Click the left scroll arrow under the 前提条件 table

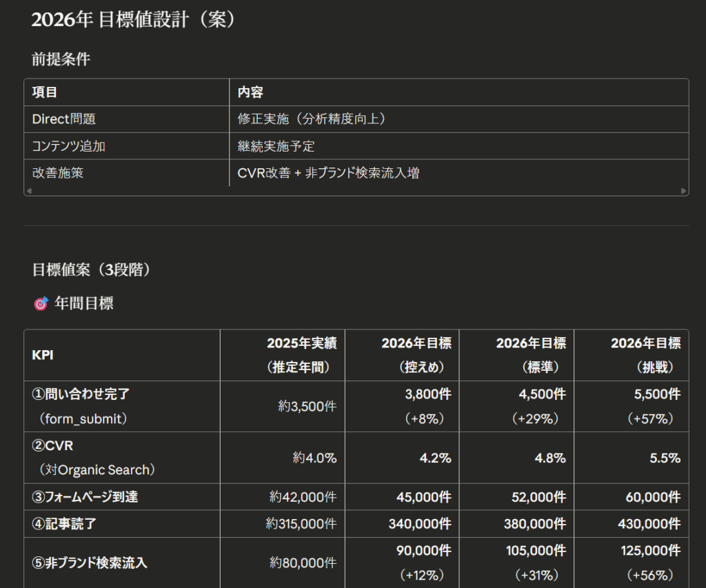[29, 191]
